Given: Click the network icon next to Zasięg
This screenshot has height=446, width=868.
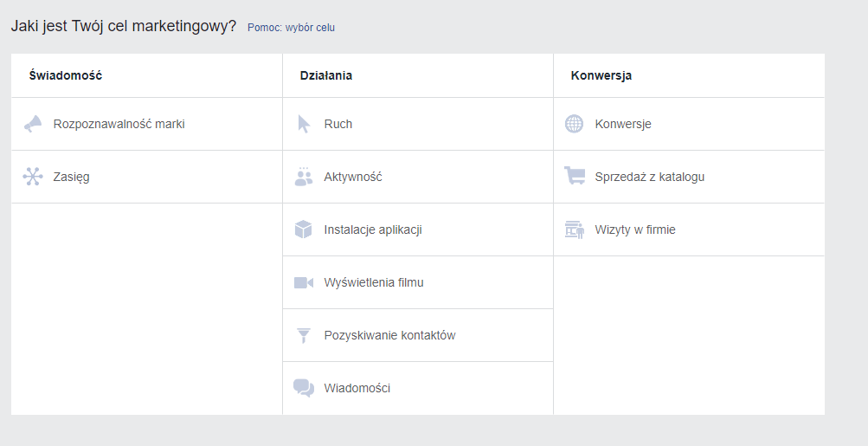Looking at the screenshot, I should pos(33,177).
